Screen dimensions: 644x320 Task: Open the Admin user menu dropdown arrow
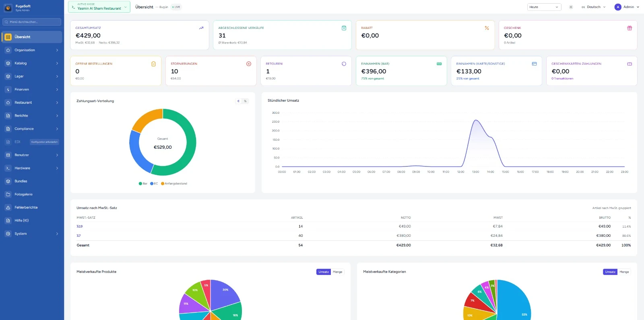pos(638,7)
